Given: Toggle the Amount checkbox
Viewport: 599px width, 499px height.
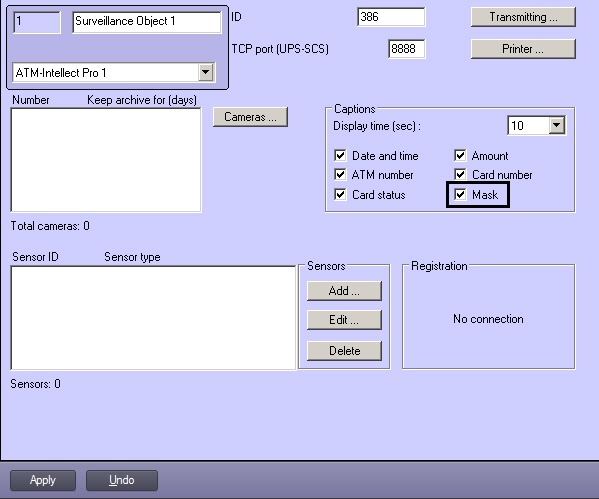Looking at the screenshot, I should tap(460, 156).
